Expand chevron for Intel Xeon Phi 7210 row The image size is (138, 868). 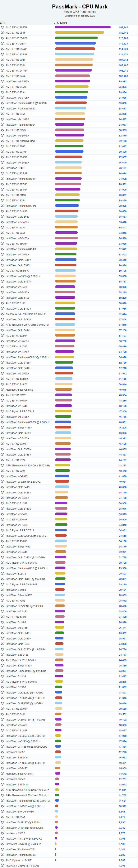coord(2,839)
